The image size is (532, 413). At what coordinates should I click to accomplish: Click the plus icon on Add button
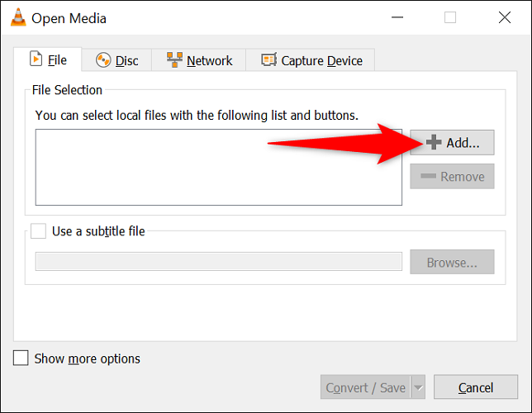pos(434,143)
